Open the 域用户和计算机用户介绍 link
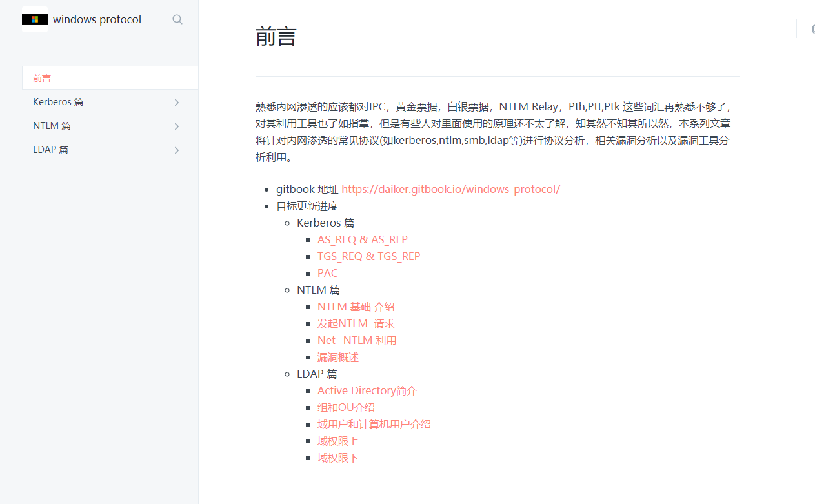The width and height of the screenshot is (815, 504). [374, 424]
